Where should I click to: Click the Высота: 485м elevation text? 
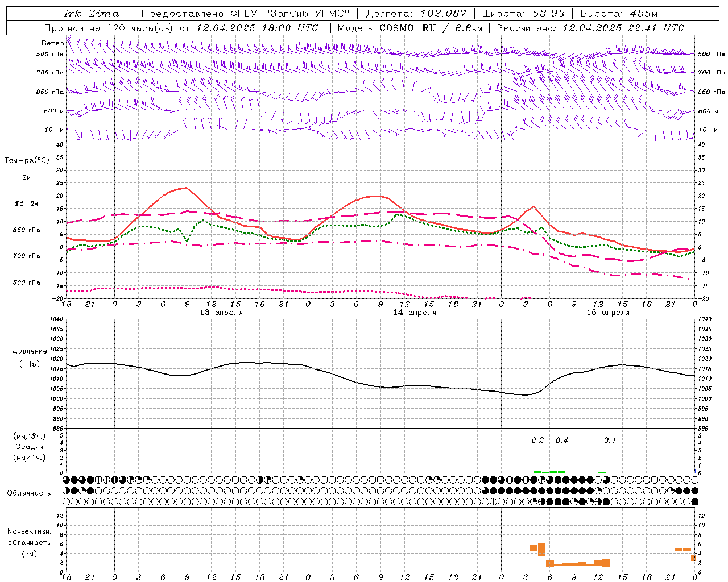point(619,14)
